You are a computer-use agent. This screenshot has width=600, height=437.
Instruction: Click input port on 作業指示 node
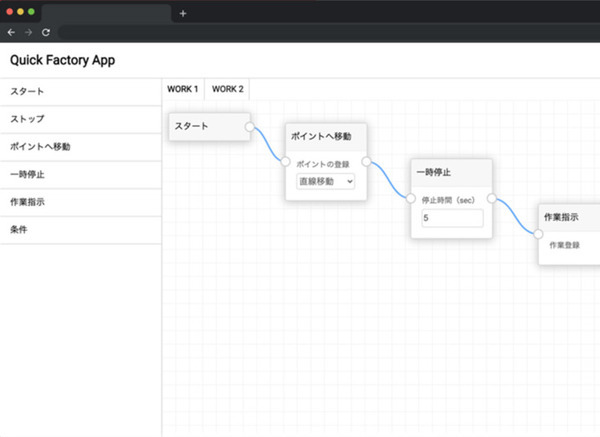[x=538, y=234]
